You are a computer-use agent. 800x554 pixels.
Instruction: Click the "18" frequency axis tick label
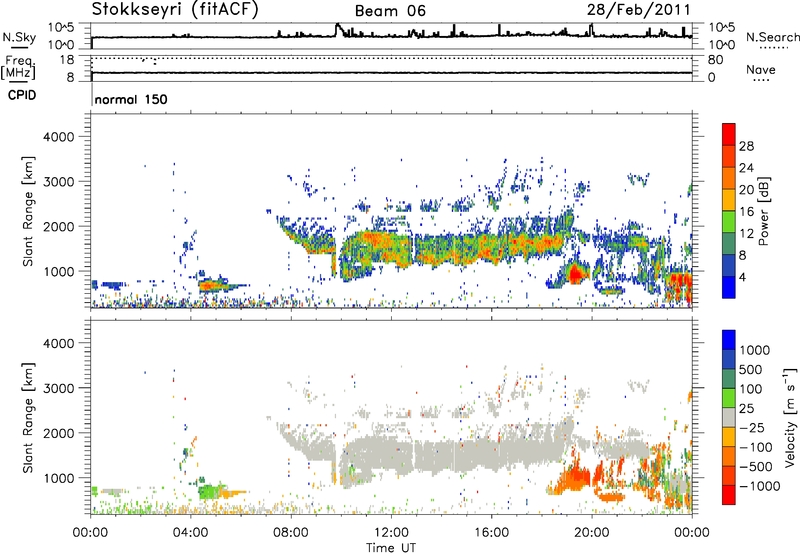coord(67,60)
